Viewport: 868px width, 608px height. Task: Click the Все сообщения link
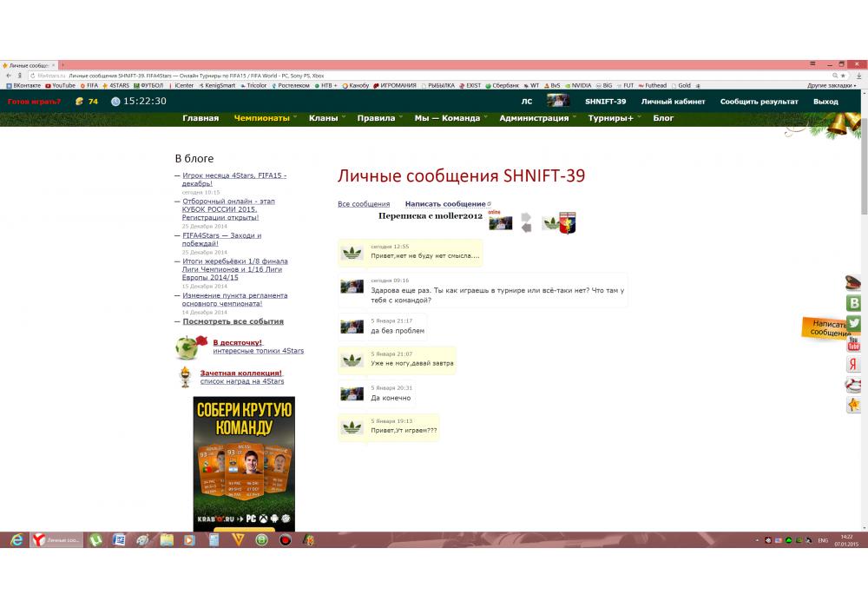[363, 204]
